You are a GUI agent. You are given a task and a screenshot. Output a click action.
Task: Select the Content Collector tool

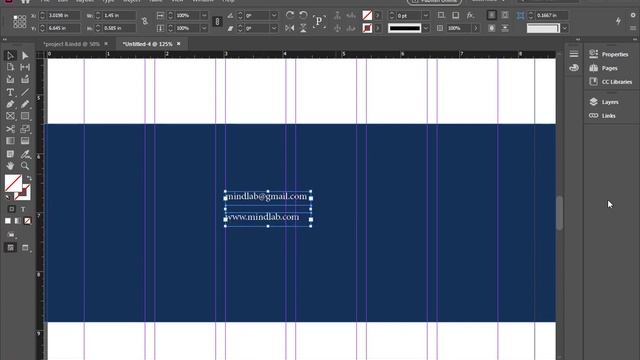(x=10, y=79)
